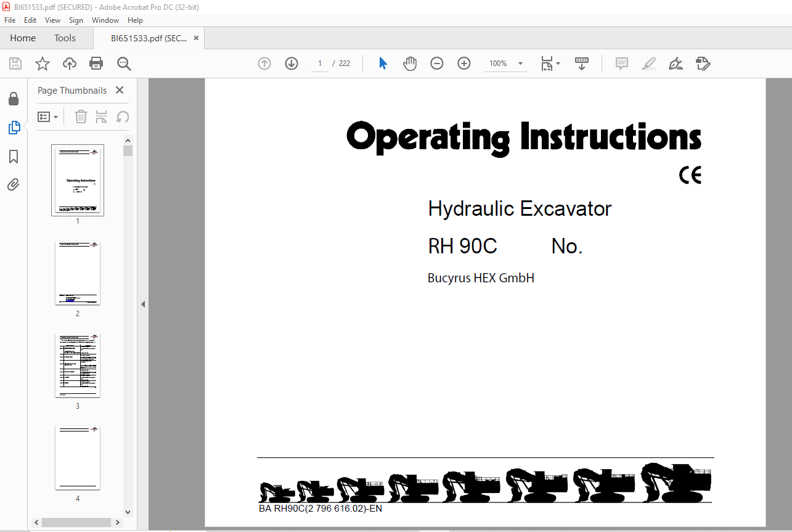
Task: Select page 4 thumbnail
Action: click(78, 458)
